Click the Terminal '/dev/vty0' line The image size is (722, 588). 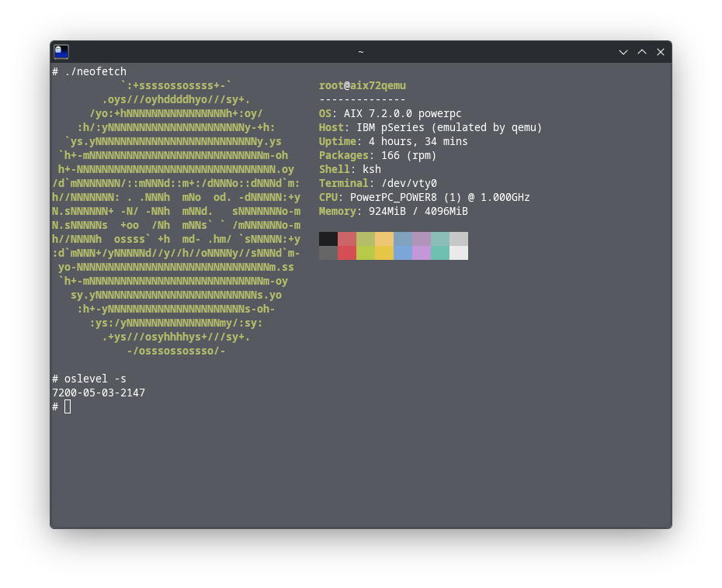point(377,183)
